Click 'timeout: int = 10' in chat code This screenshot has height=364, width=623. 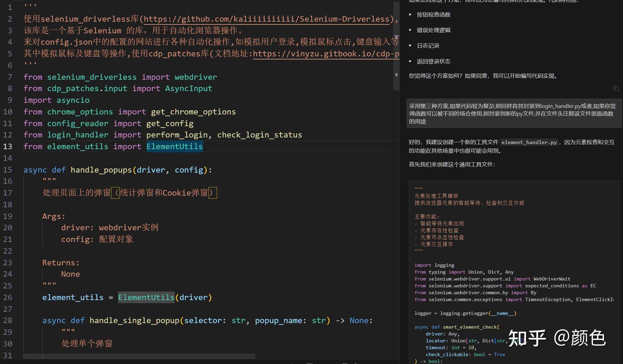coord(451,348)
